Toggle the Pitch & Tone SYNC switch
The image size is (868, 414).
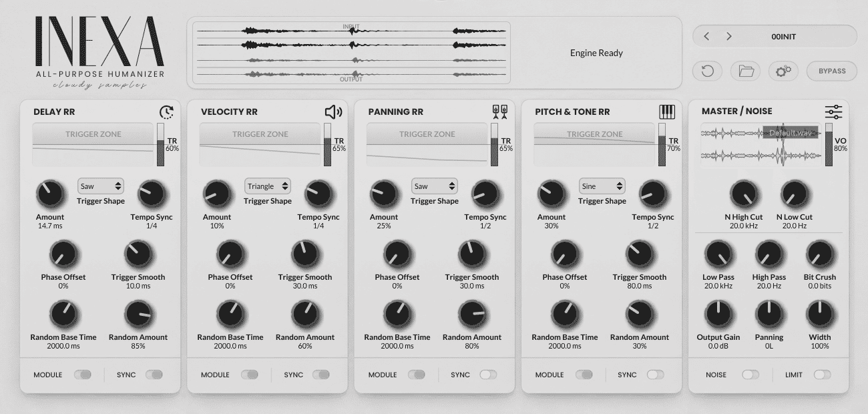[656, 375]
